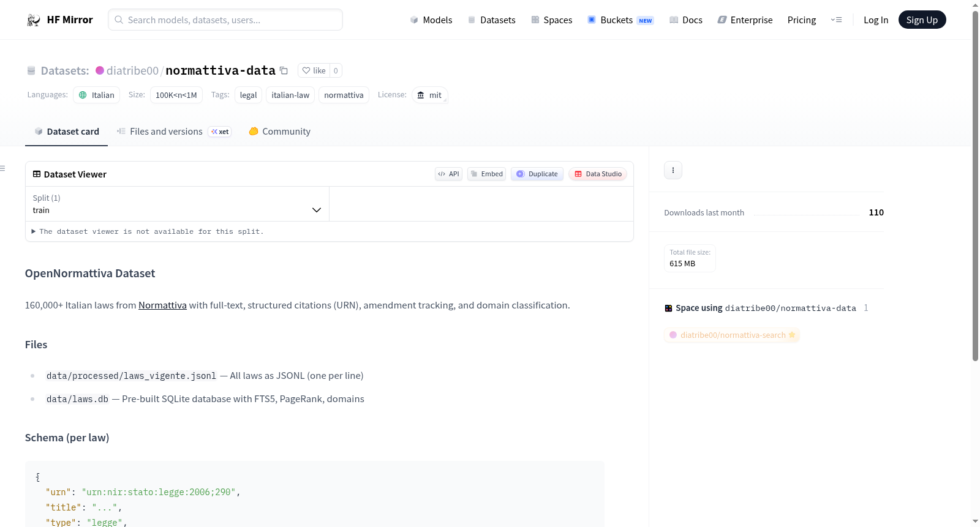The height and width of the screenshot is (527, 980).
Task: Open the extra navigation menu icon
Action: 836,20
